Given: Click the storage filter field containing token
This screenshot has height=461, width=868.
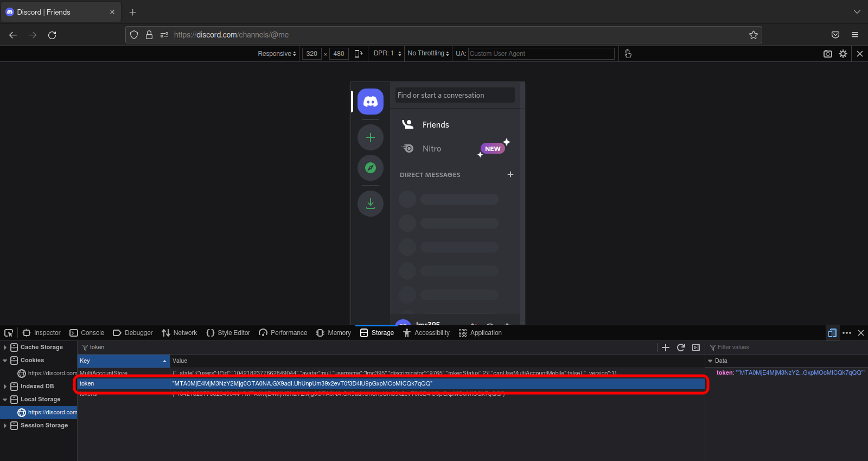Looking at the screenshot, I should coord(367,348).
